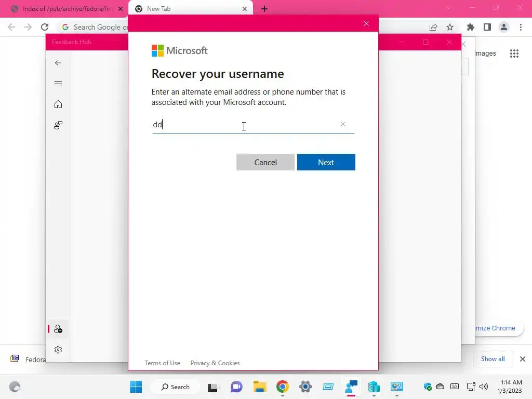Screen dimensions: 532x399
Task: Open the Fedora download item
Action: (29, 360)
